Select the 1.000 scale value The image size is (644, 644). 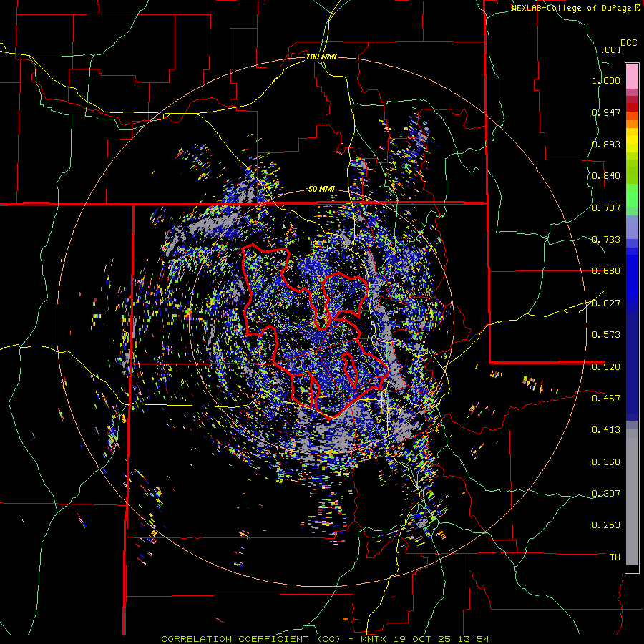point(606,80)
